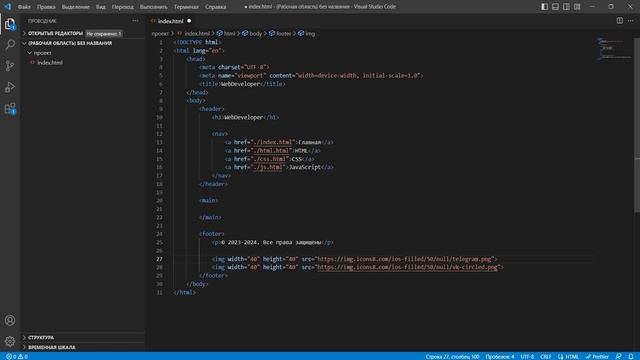
Task: Click the feedback icon in status bar
Action: pyautogui.click(x=619, y=356)
